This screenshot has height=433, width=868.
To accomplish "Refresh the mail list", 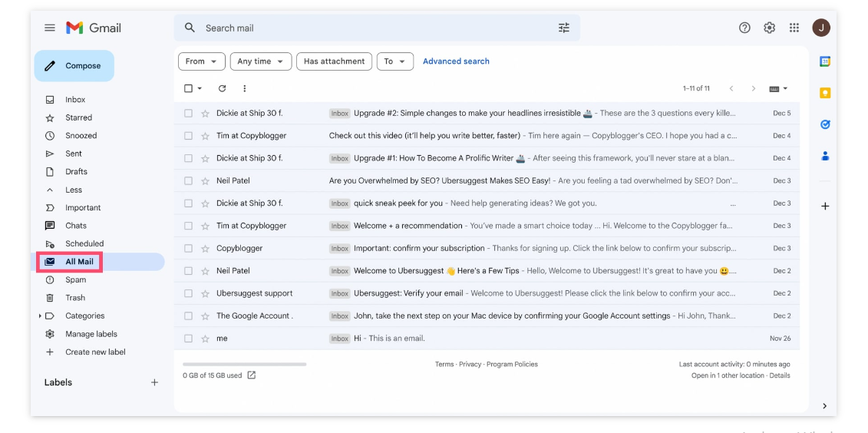I will coord(222,88).
